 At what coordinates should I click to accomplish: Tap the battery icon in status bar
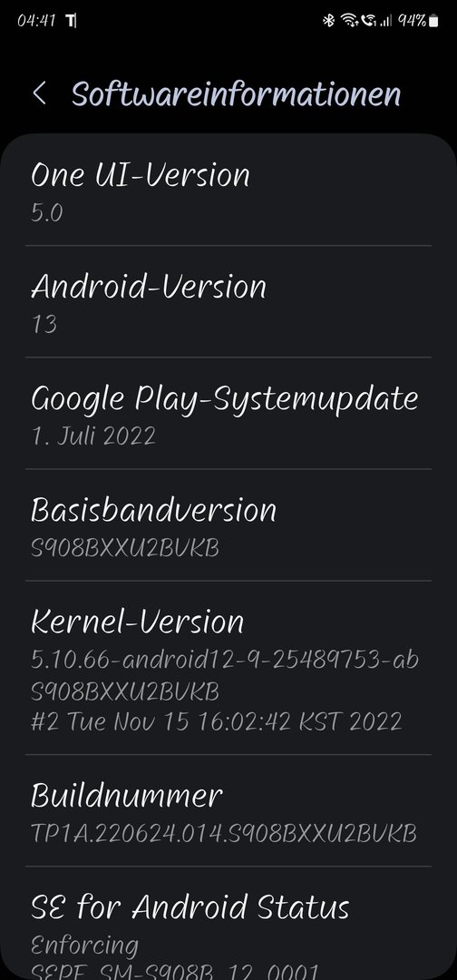pyautogui.click(x=433, y=21)
